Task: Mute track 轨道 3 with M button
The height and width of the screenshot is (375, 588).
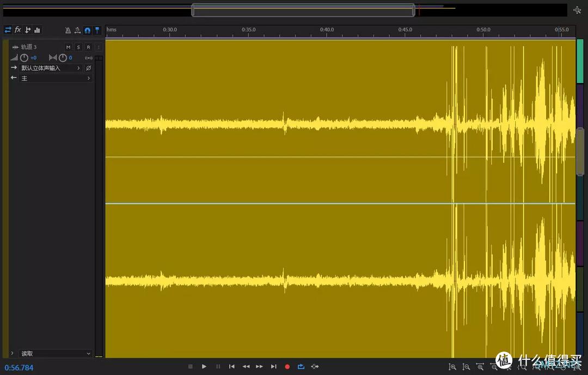Action: click(68, 47)
